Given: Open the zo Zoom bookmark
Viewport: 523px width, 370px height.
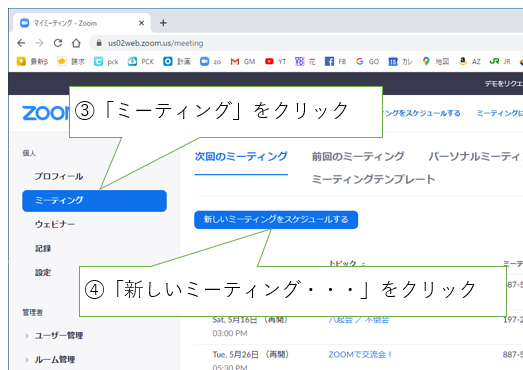Looking at the screenshot, I should pos(210,61).
